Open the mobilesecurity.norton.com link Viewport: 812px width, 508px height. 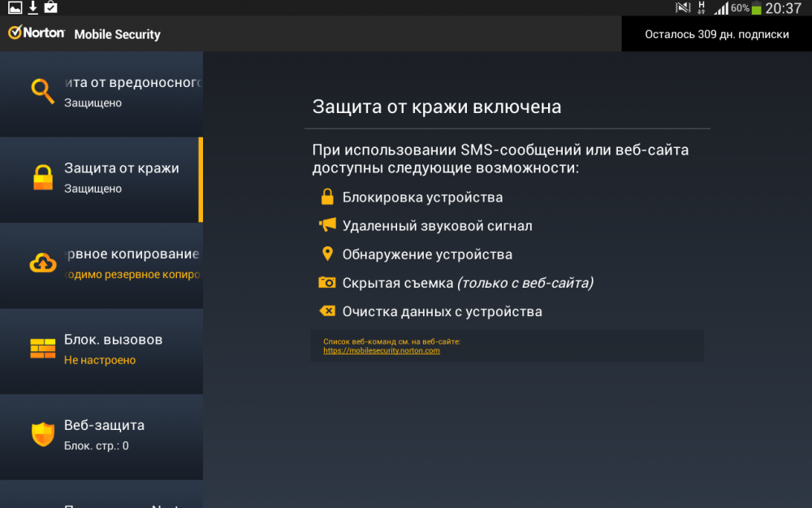pyautogui.click(x=382, y=350)
